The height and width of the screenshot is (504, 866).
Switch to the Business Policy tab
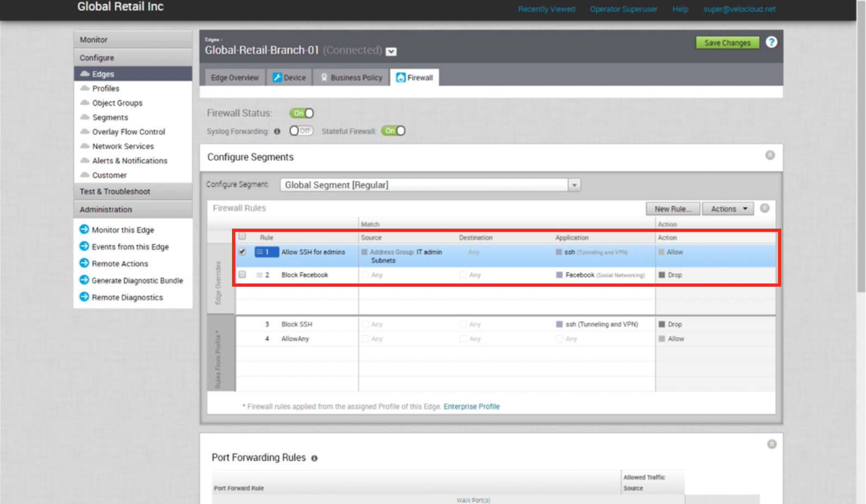(x=351, y=78)
